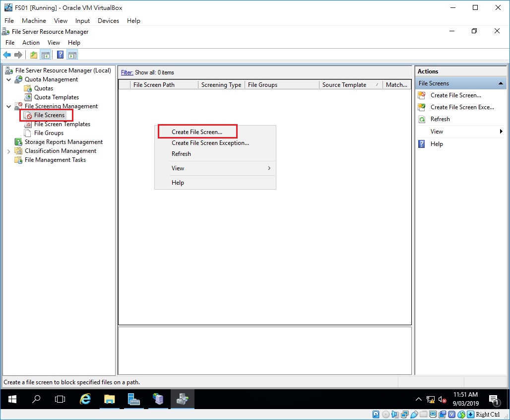Click the Forward navigation arrow in the toolbar
Viewport: 510px width, 420px height.
[18, 55]
